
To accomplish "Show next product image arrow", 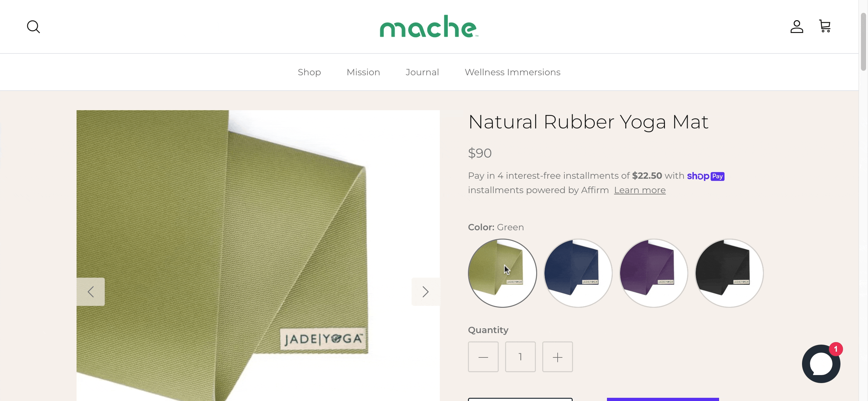I will 425,291.
